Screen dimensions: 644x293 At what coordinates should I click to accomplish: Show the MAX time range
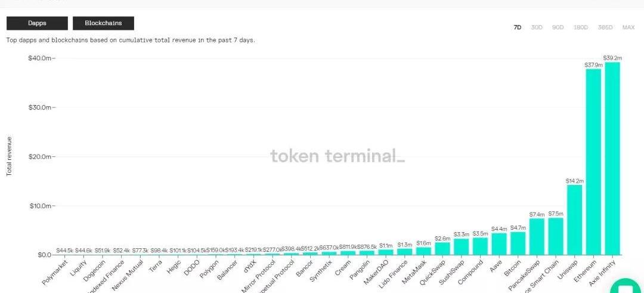tap(628, 27)
